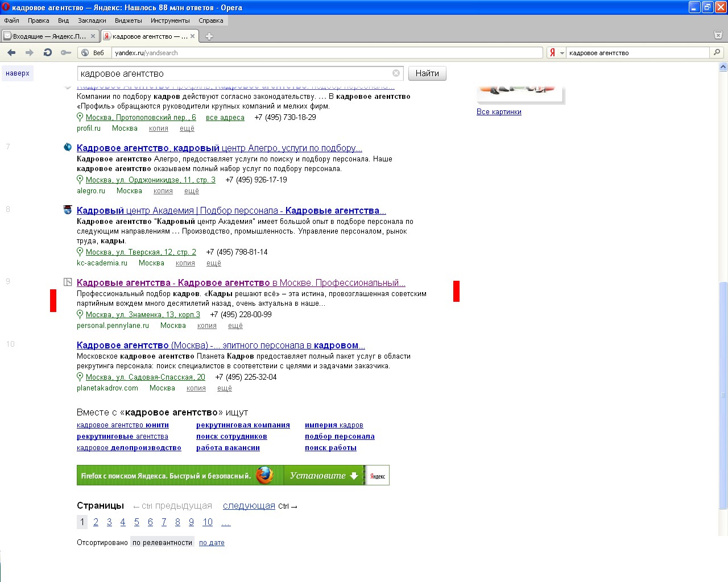Expand ещё for kc-academia.ru result
Image resolution: width=728 pixels, height=582 pixels.
pyautogui.click(x=214, y=263)
